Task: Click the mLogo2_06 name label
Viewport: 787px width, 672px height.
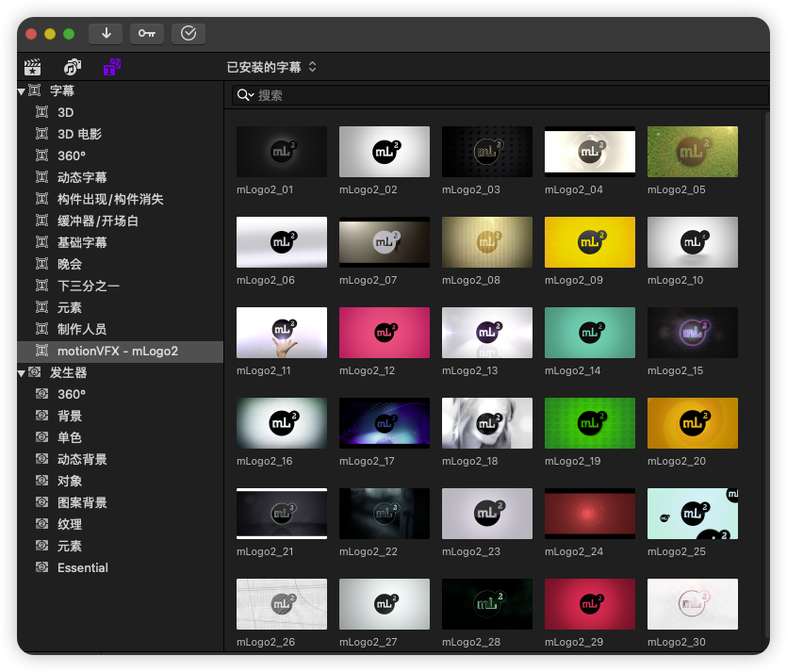Action: 266,280
